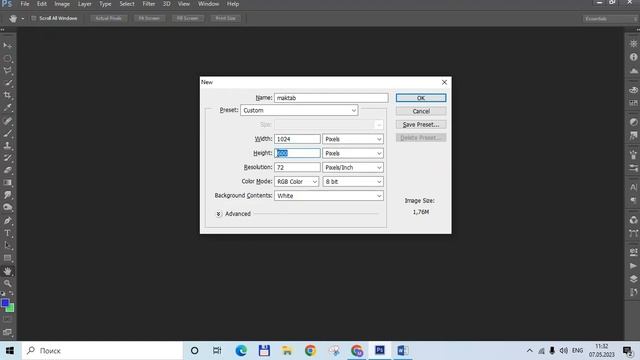This screenshot has height=360, width=640.
Task: Open the Info panel icon
Action: click(633, 57)
